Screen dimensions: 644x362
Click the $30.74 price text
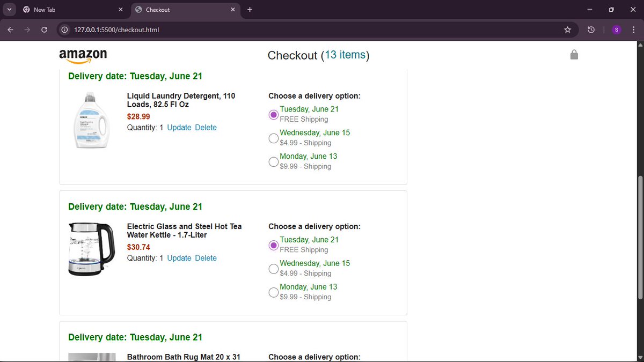(x=138, y=247)
